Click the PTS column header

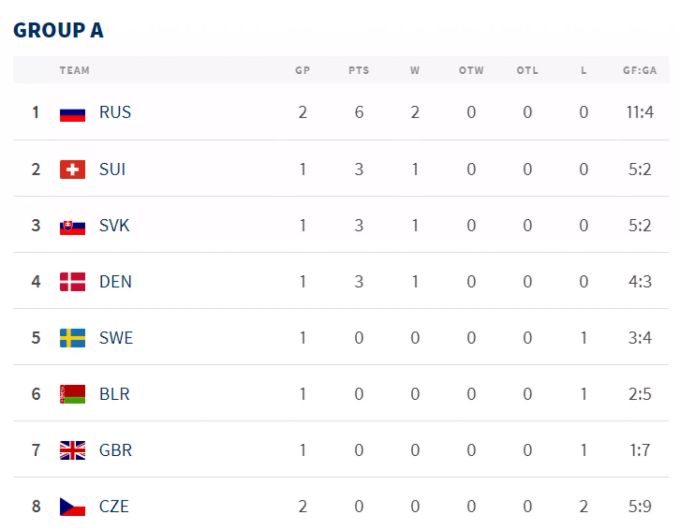[x=359, y=70]
